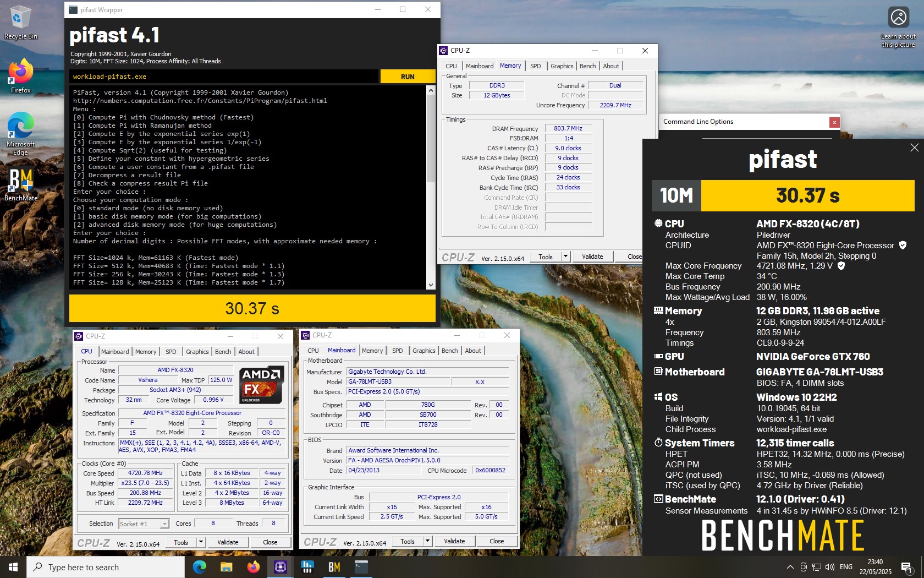Select DRAM Frequency value 803.7 MHz
The width and height of the screenshot is (924, 578).
pyautogui.click(x=568, y=128)
